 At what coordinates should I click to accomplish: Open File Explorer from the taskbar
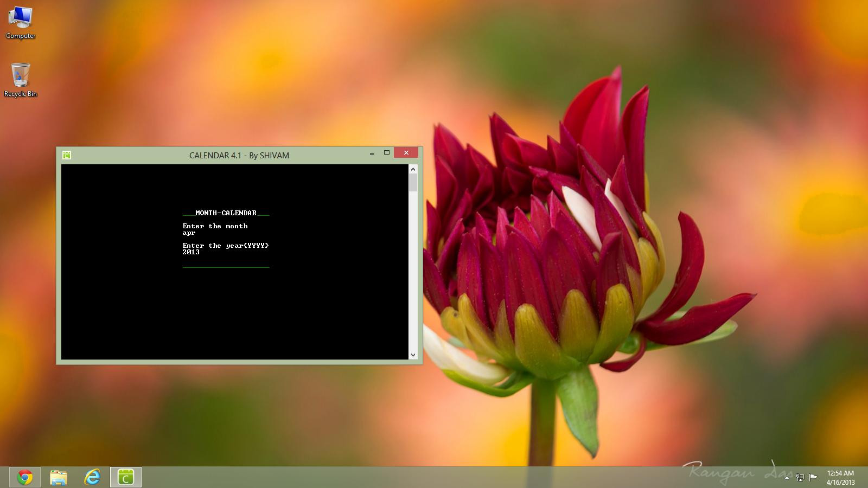pos(59,477)
